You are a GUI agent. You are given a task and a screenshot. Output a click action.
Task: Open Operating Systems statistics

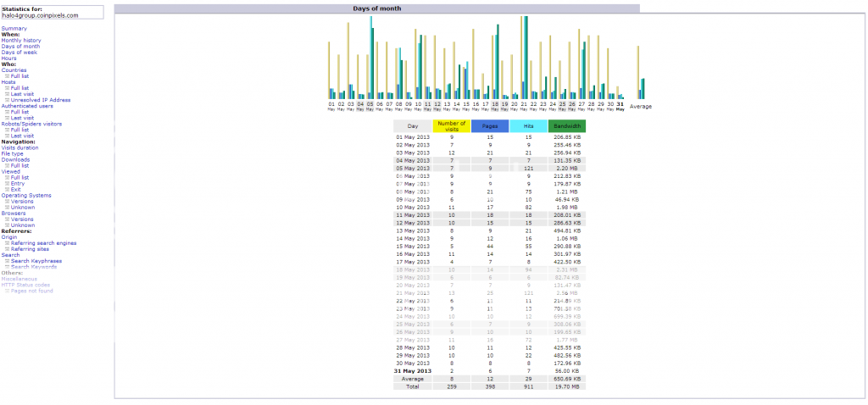[x=26, y=195]
